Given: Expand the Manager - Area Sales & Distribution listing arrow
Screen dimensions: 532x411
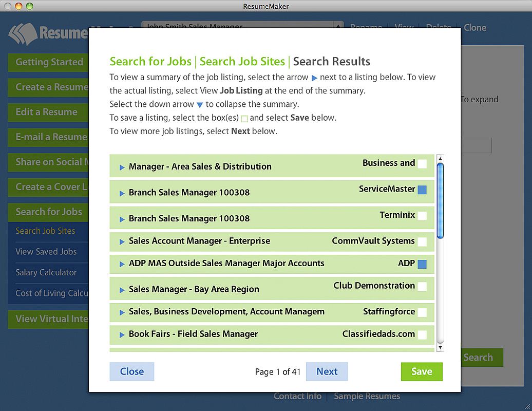Looking at the screenshot, I should pyautogui.click(x=122, y=167).
